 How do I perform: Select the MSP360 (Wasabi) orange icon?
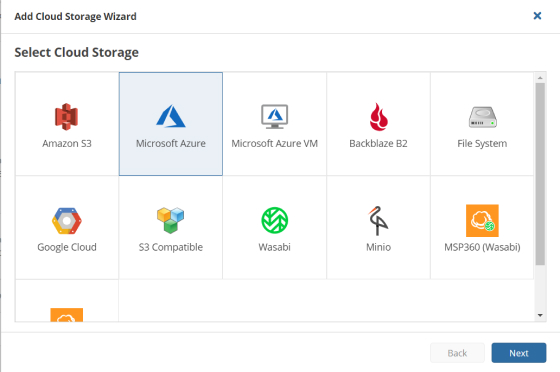click(x=482, y=221)
